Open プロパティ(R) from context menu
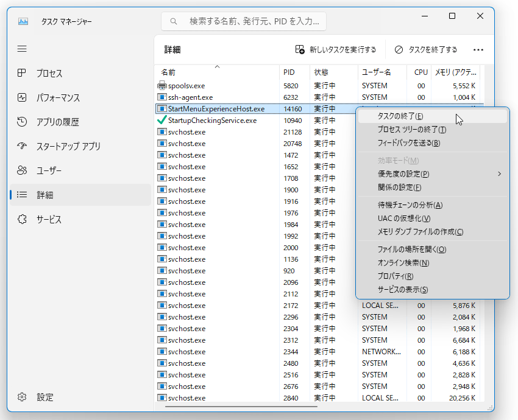 click(x=433, y=276)
